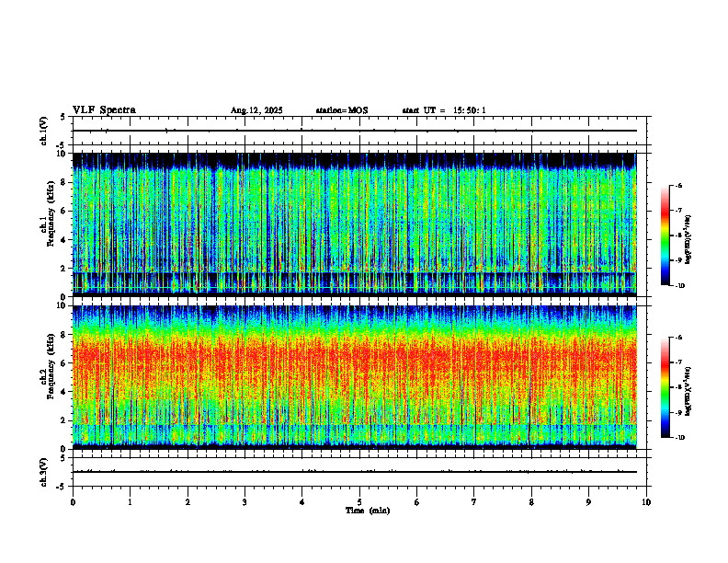Click time axis tick label "4"
This screenshot has height=563, width=728.
[302, 502]
